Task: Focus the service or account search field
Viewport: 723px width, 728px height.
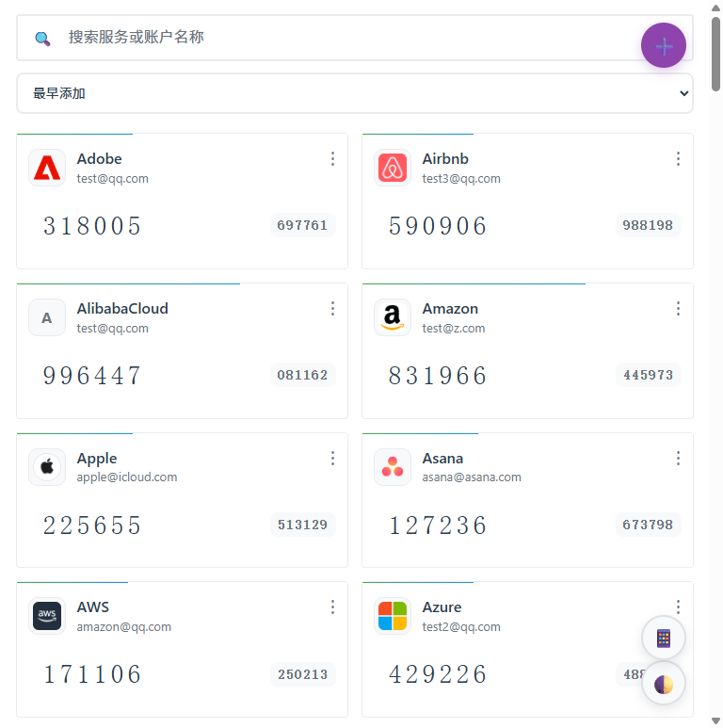Action: point(355,38)
